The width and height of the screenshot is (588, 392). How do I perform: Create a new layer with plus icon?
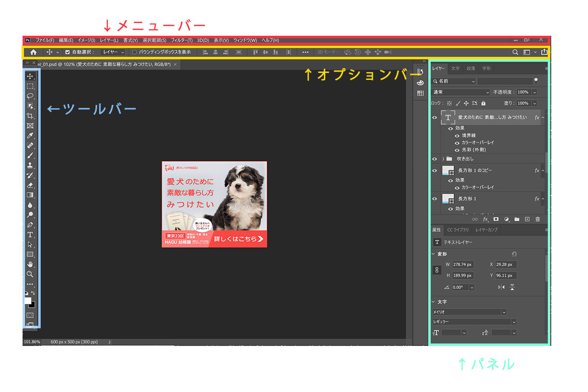[527, 220]
